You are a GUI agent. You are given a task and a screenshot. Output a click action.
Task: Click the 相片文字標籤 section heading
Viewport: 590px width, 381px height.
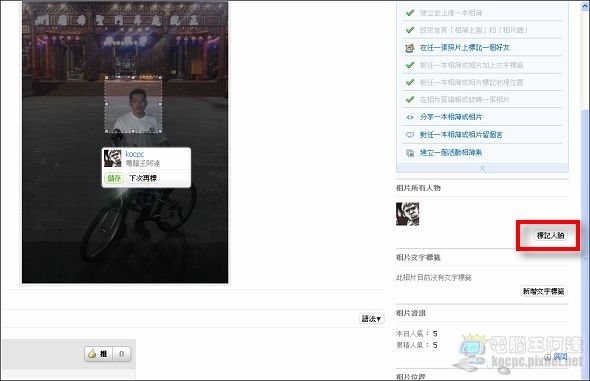tap(418, 257)
